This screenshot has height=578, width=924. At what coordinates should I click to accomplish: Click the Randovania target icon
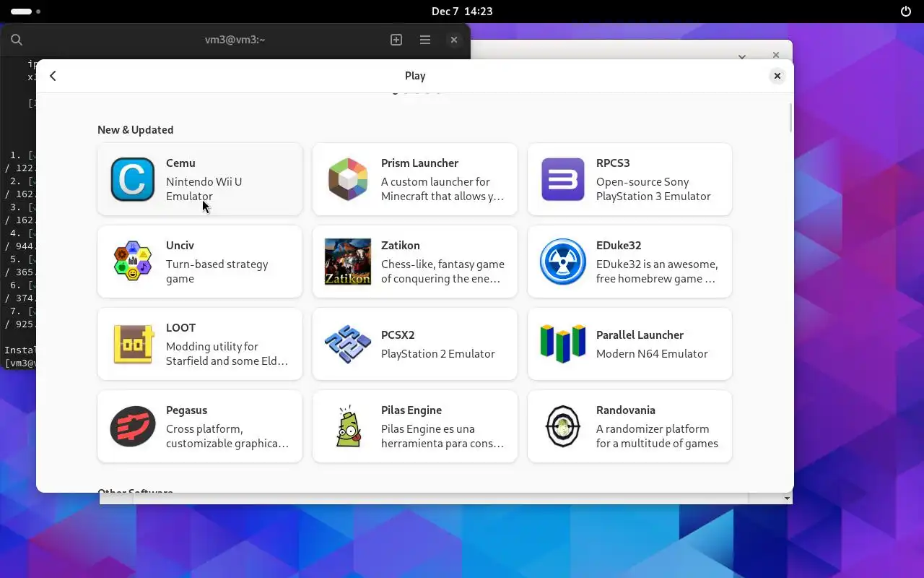pyautogui.click(x=563, y=426)
